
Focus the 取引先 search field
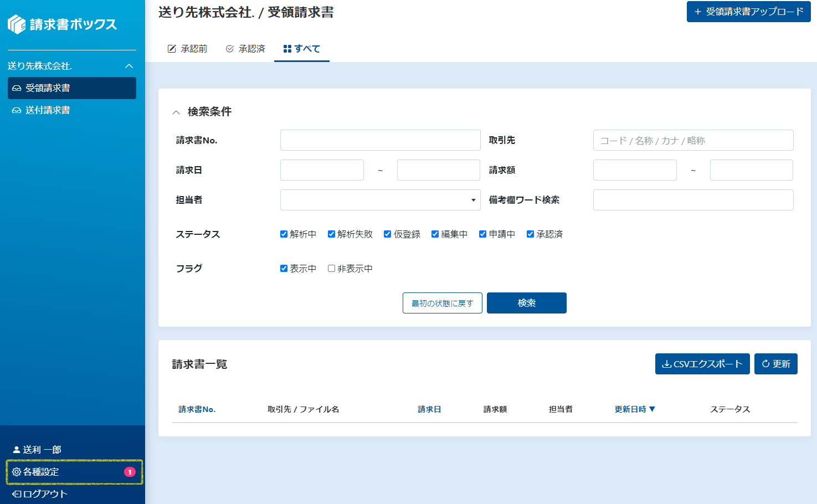click(x=693, y=140)
